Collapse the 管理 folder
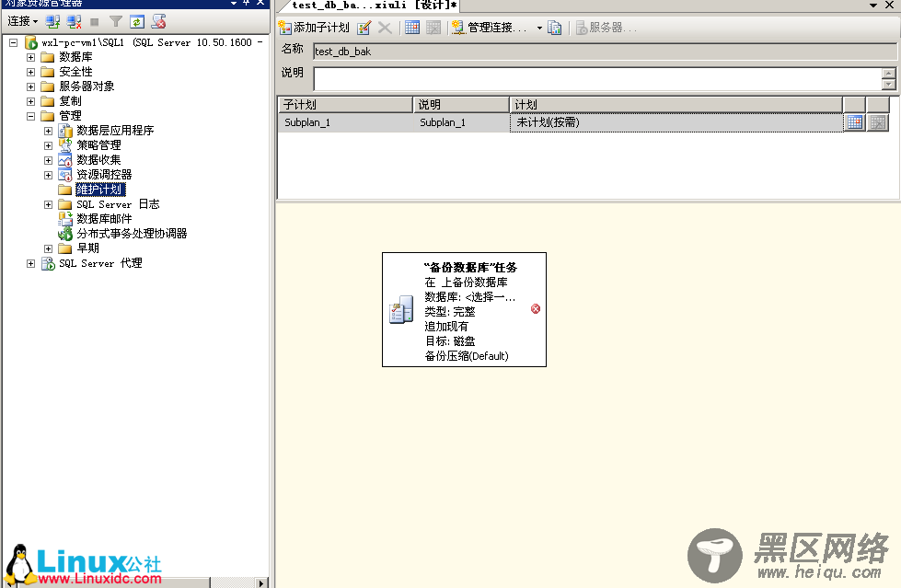901x588 pixels. click(x=31, y=116)
